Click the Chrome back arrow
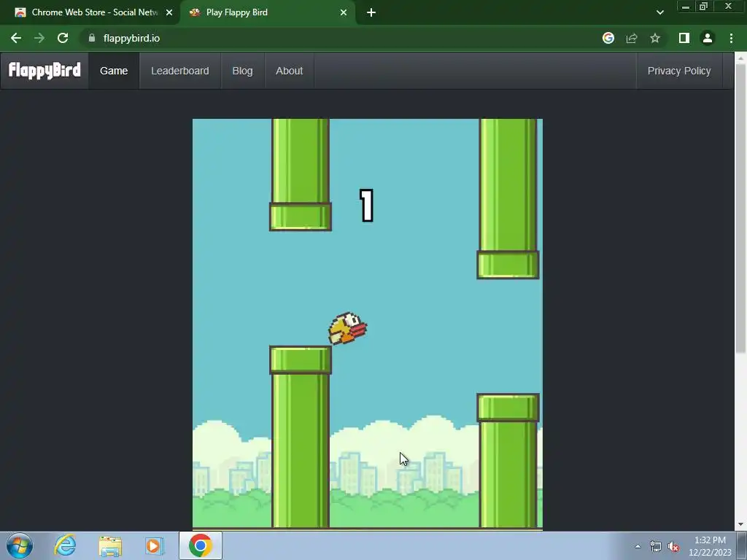This screenshot has width=747, height=560. [16, 38]
